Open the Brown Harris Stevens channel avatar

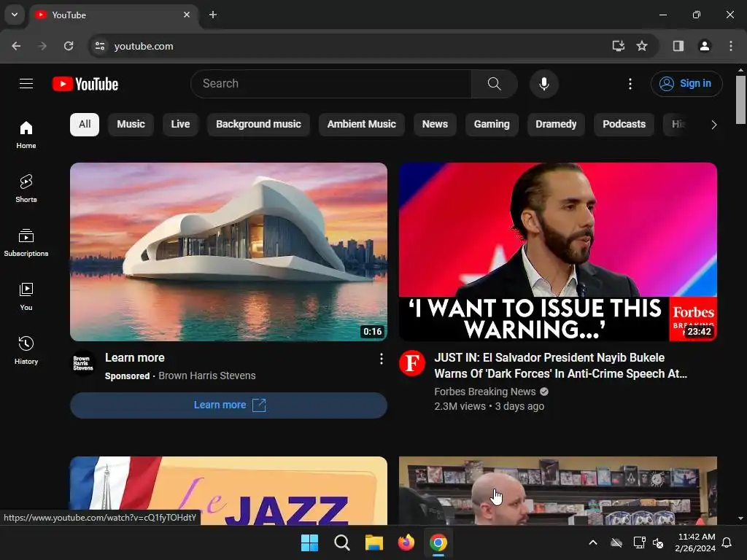(x=83, y=363)
